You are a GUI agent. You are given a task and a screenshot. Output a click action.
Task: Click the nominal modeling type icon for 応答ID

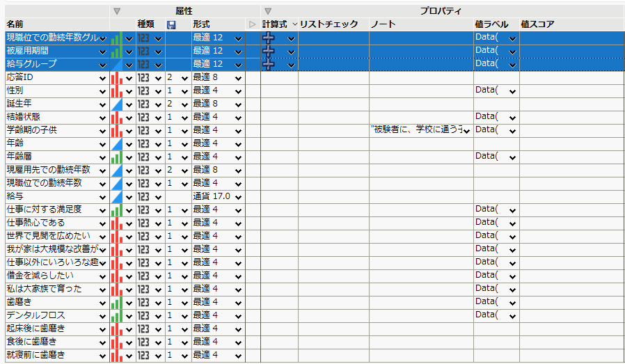[x=117, y=78]
